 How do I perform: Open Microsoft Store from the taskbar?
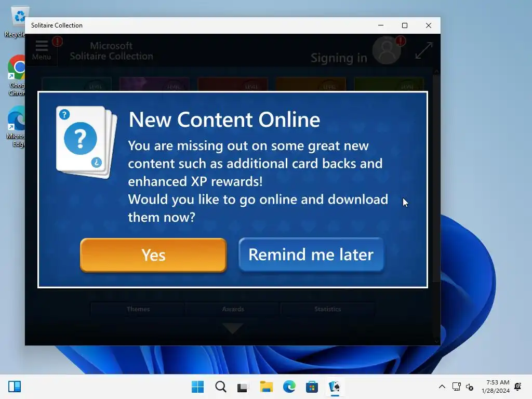coord(312,387)
